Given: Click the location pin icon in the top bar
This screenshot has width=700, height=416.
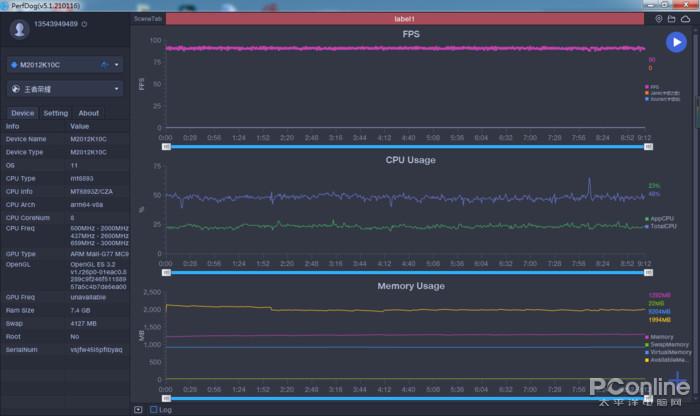Looking at the screenshot, I should 658,19.
